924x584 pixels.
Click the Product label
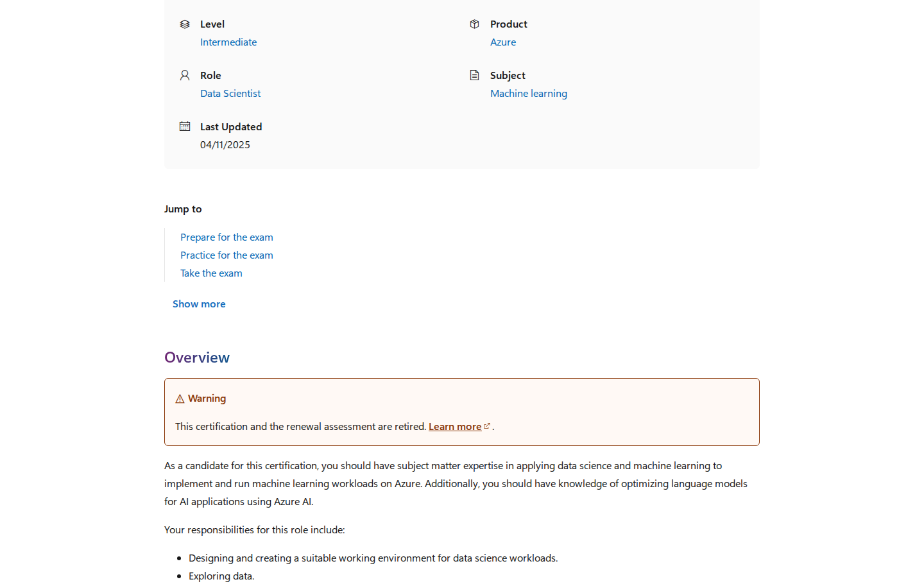509,24
